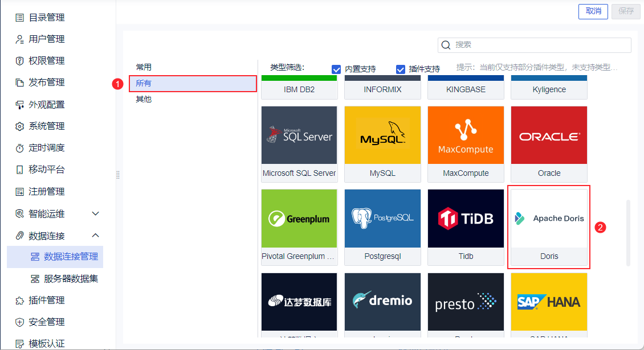Open 插件管理 in the sidebar
Image resolution: width=644 pixels, height=350 pixels.
pos(46,300)
